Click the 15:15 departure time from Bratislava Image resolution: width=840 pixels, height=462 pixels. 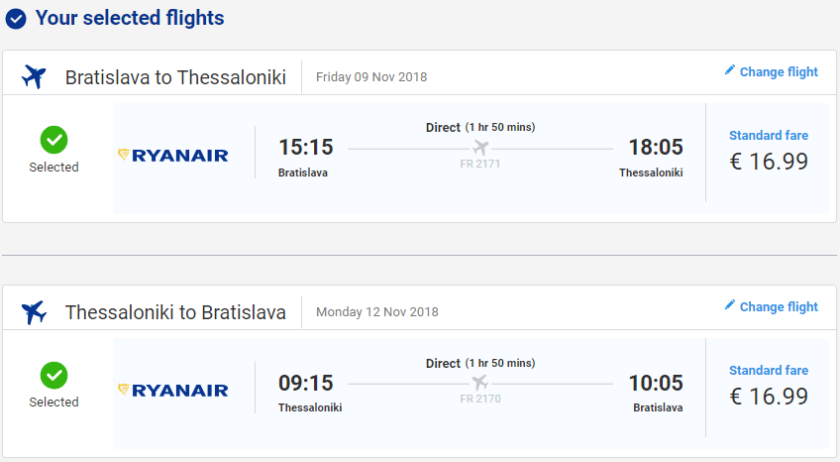pyautogui.click(x=305, y=147)
